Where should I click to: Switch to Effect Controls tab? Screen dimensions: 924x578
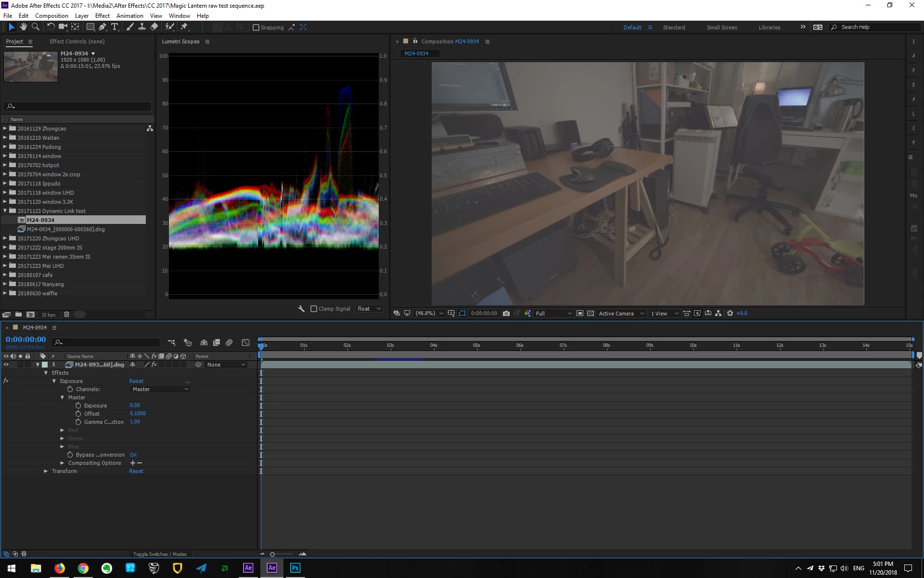(x=77, y=41)
